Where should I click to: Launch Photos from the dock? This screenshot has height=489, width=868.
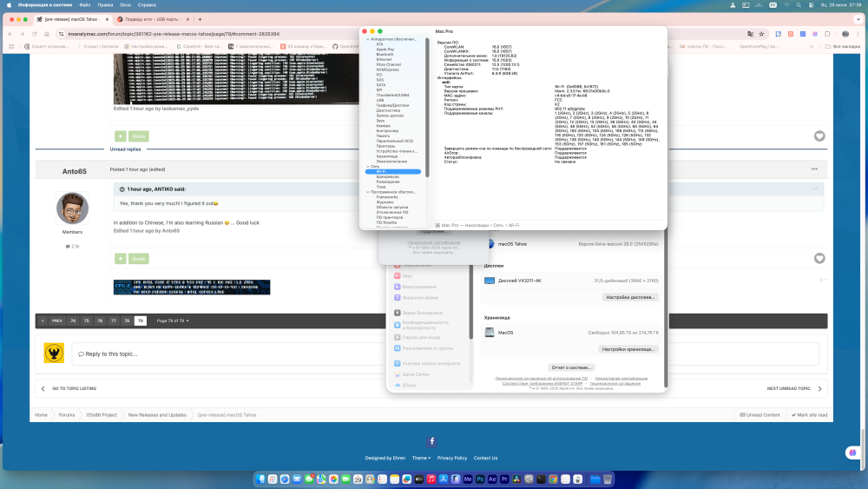pyautogui.click(x=333, y=479)
